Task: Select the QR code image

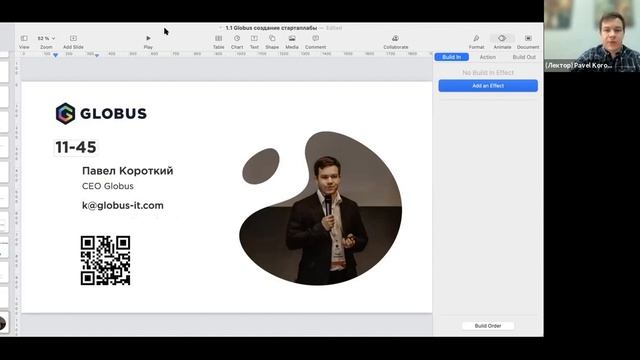Action: click(105, 260)
